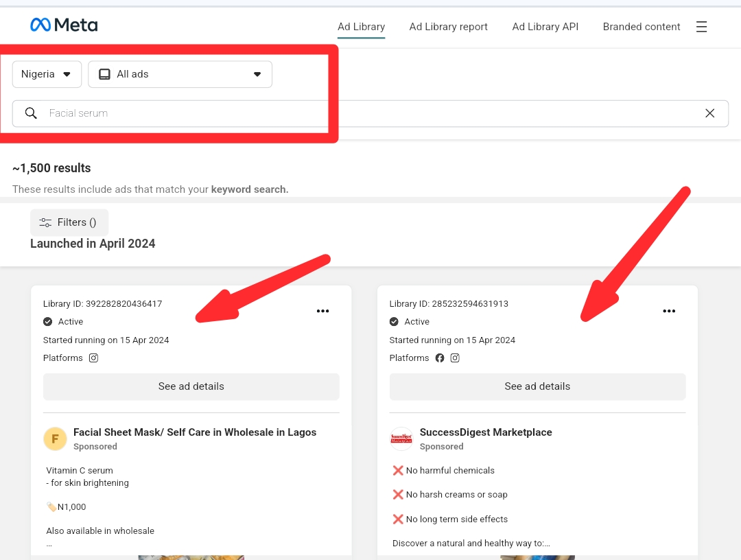Click 'No harsh creams or soap' text
This screenshot has width=741, height=560.
click(456, 494)
